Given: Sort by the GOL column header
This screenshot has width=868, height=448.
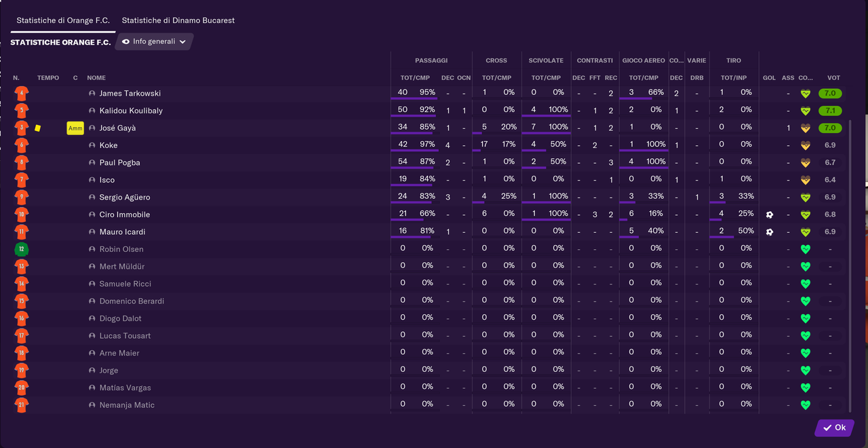Looking at the screenshot, I should coord(769,78).
